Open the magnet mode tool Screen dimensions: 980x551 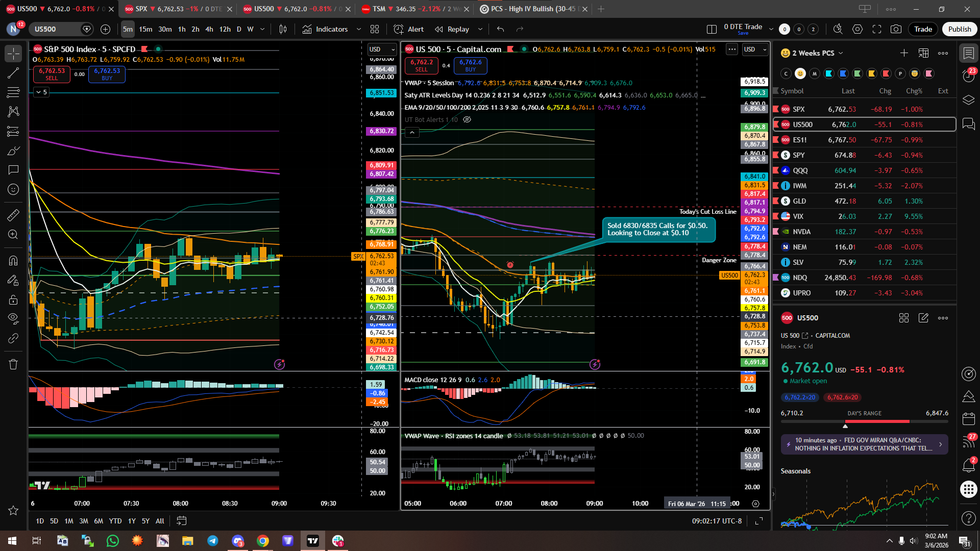(x=13, y=261)
